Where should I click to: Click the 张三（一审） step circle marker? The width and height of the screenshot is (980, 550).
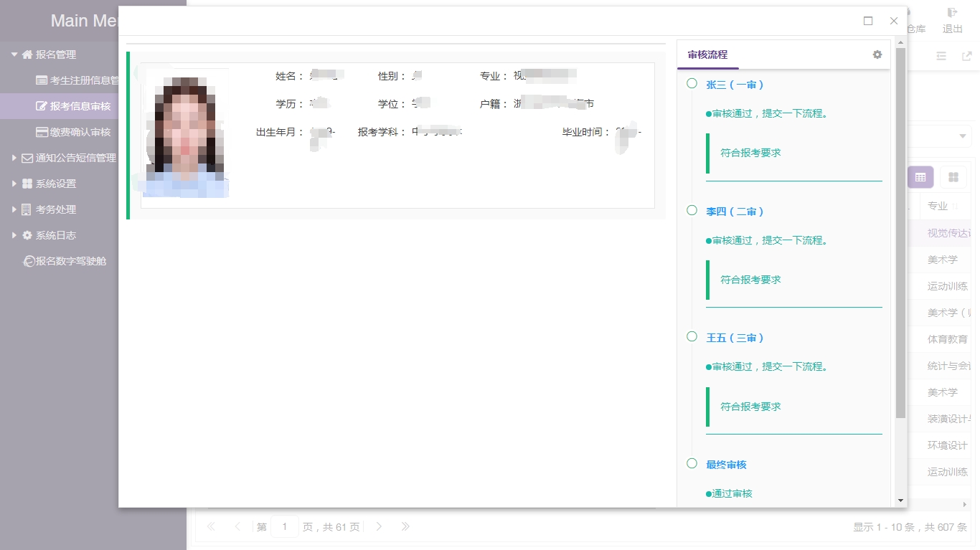pos(692,84)
